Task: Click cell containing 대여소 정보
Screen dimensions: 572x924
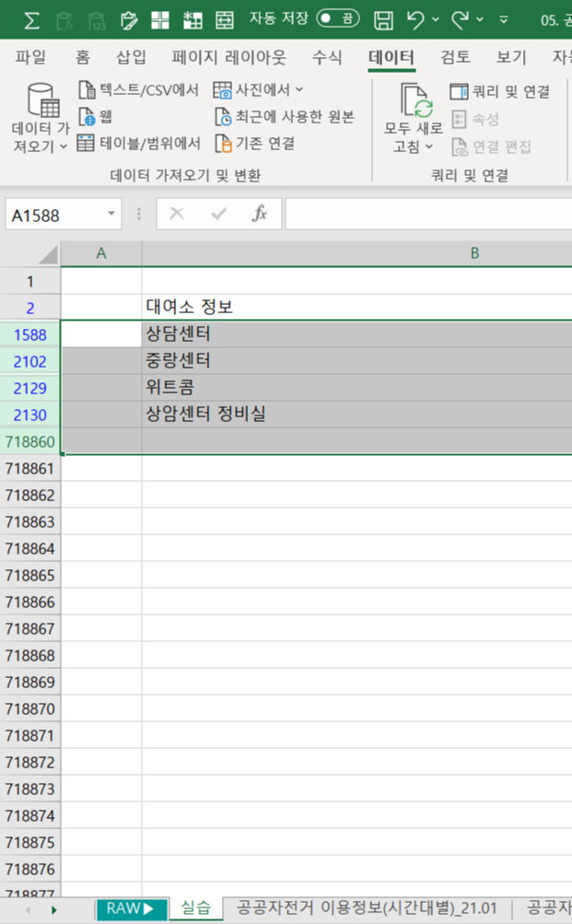Action: coord(357,307)
